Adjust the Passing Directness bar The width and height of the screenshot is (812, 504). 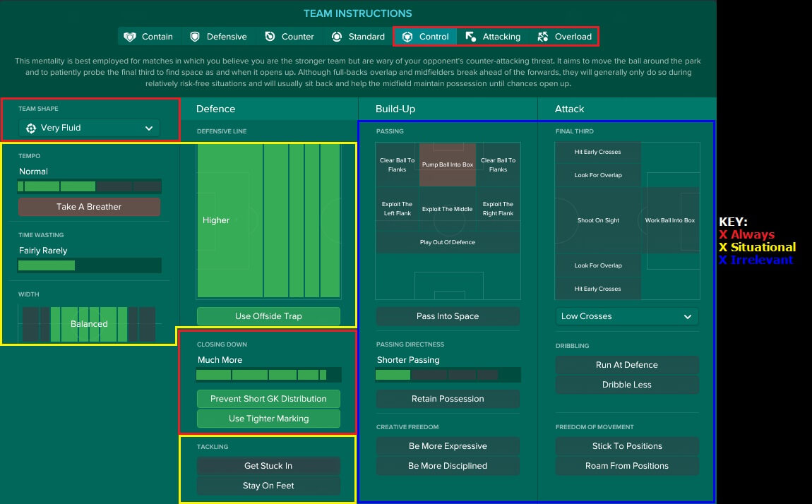(x=448, y=375)
